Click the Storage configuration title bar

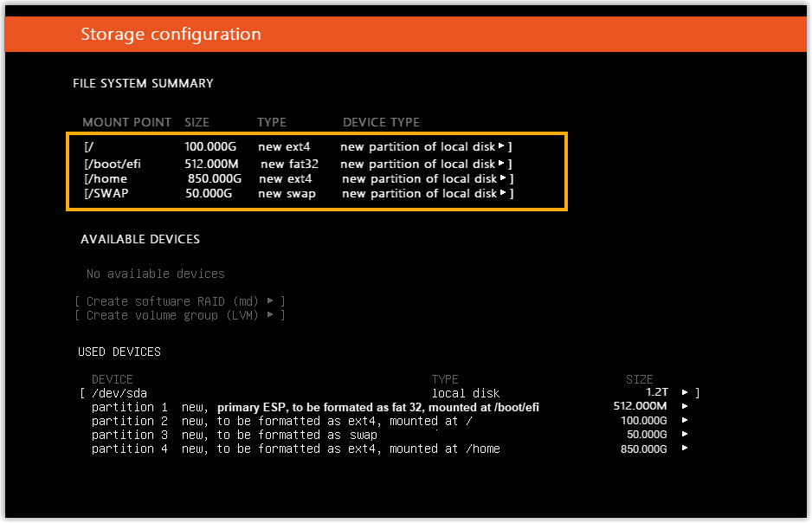pos(405,35)
